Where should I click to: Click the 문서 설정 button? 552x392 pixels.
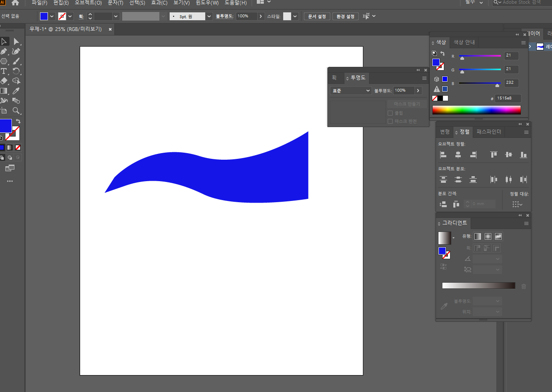click(317, 17)
